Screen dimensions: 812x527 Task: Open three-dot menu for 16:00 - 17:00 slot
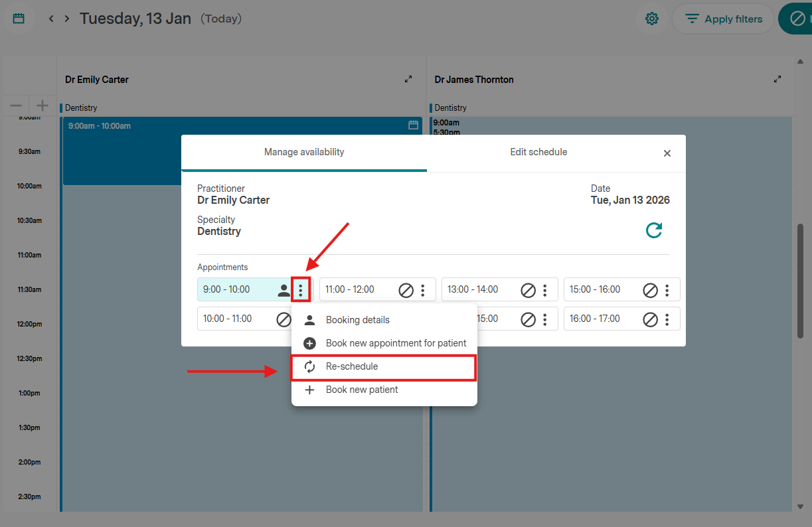point(667,319)
